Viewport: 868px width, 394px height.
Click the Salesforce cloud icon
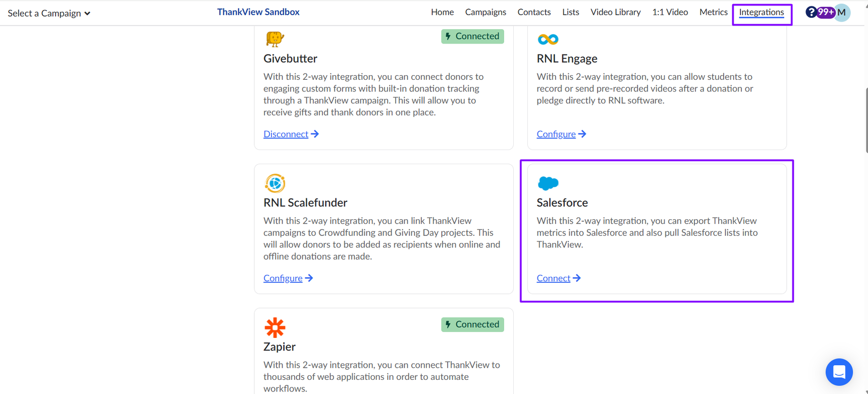(548, 183)
